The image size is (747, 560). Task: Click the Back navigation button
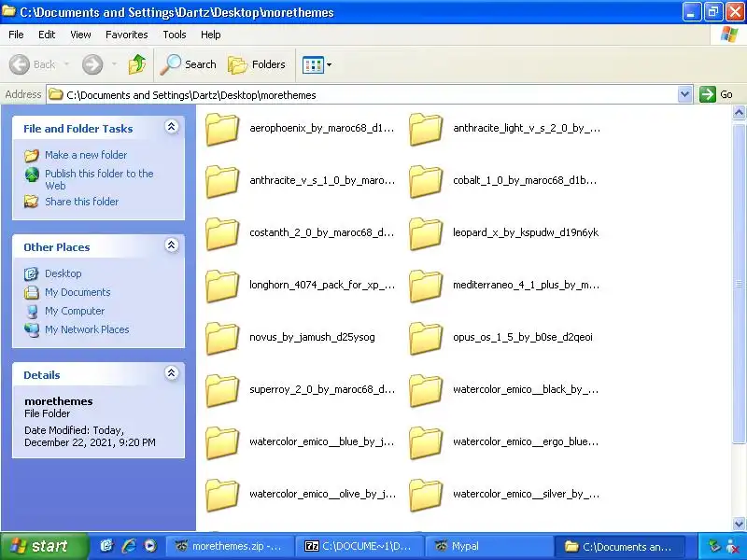coord(33,64)
